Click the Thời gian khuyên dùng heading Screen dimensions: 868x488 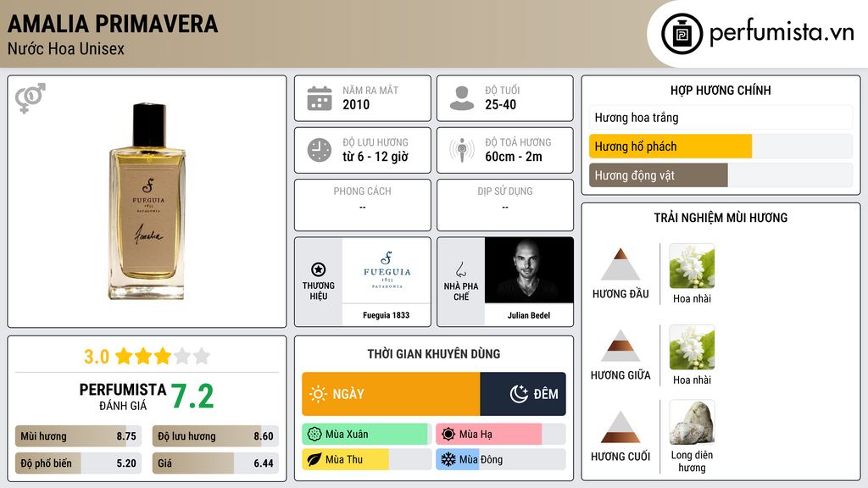434,354
